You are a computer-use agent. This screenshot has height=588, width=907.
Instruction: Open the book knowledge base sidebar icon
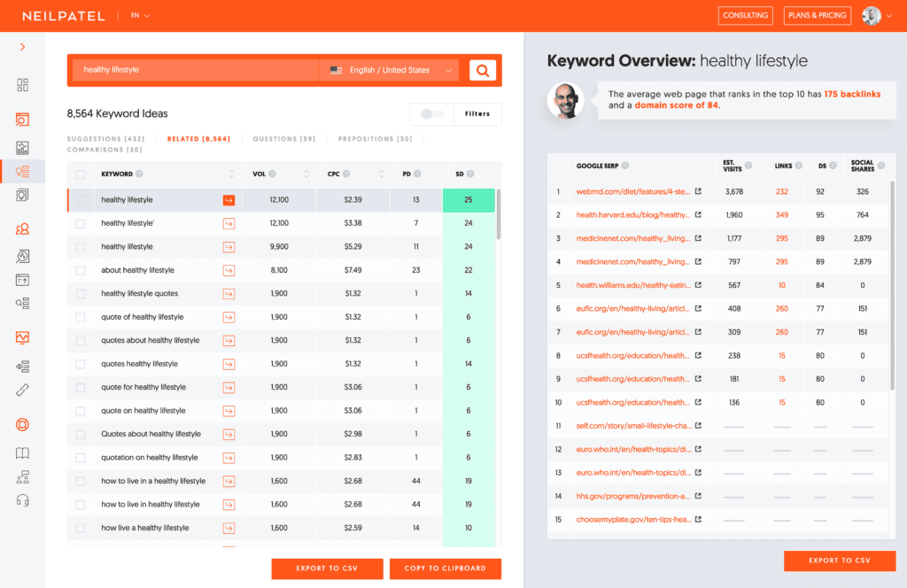pos(22,453)
